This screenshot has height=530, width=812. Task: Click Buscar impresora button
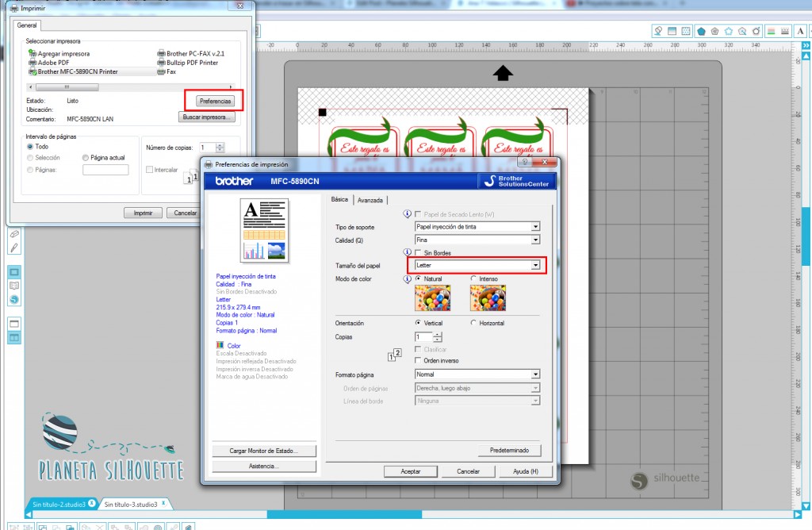(207, 117)
